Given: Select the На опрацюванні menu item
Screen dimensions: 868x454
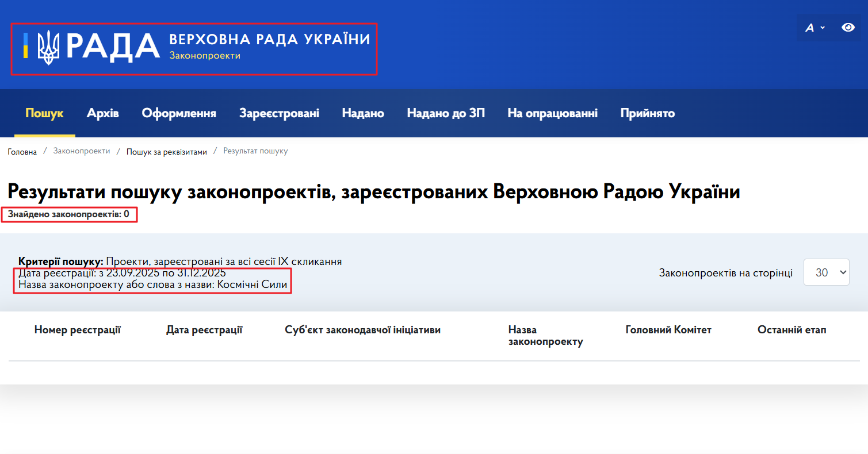Looking at the screenshot, I should pyautogui.click(x=552, y=113).
